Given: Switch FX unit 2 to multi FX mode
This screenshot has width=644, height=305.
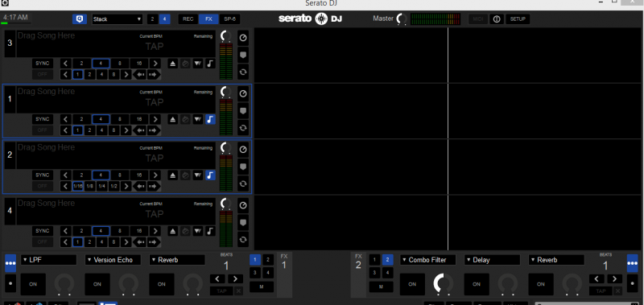Looking at the screenshot, I should coord(633,263).
